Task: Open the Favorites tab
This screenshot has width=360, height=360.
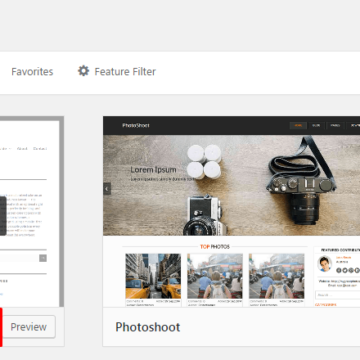Action: pyautogui.click(x=32, y=72)
